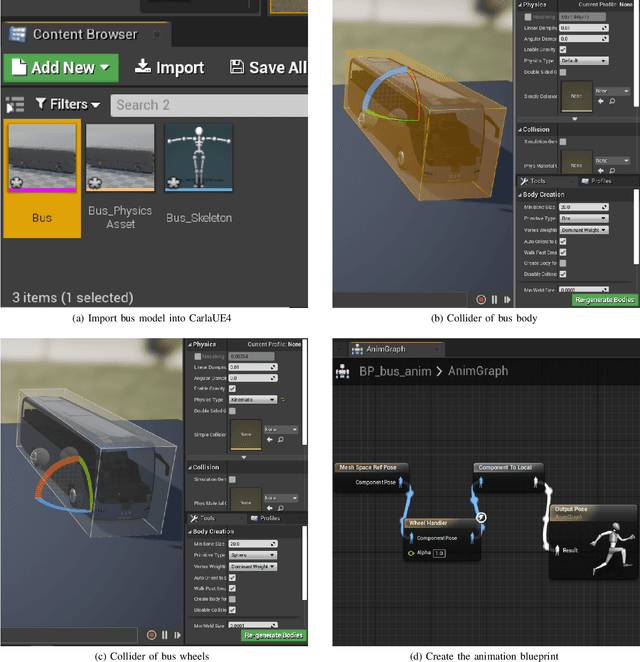Click Re-generate Bodies in the Box primitive panel
The image size is (640, 662).
point(605,300)
